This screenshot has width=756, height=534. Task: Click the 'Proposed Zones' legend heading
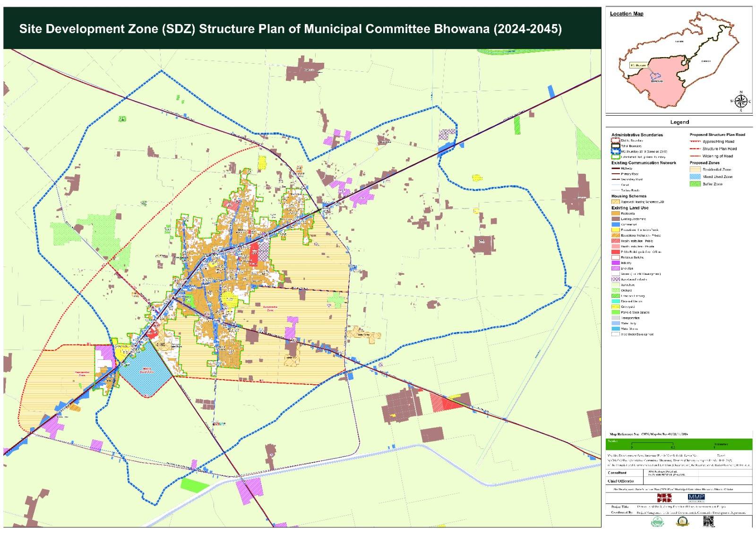click(x=704, y=163)
